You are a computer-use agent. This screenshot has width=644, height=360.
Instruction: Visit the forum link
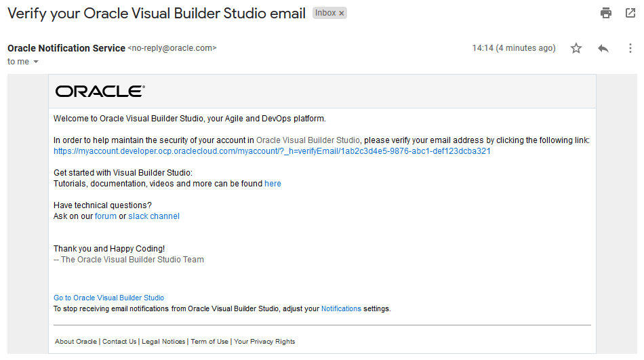[106, 216]
